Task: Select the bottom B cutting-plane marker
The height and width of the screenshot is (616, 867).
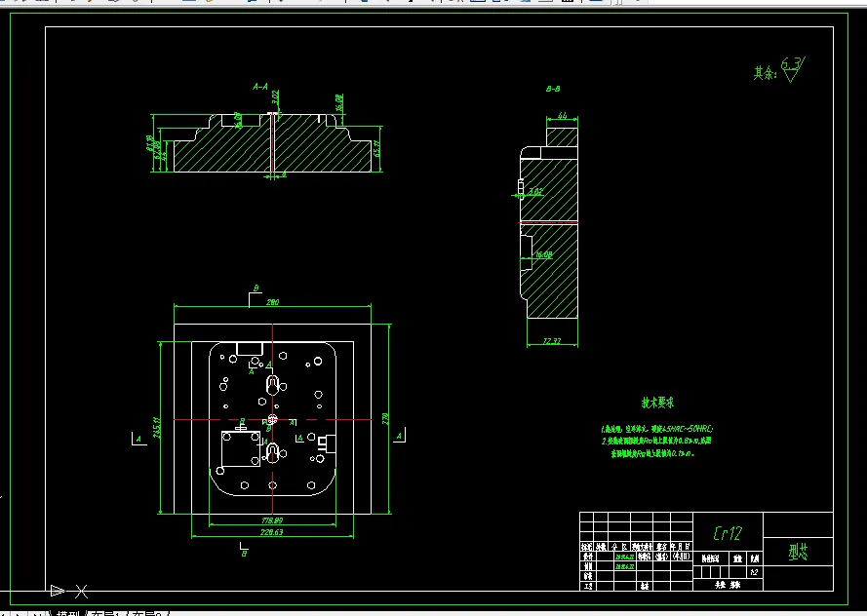Action: pyautogui.click(x=244, y=550)
